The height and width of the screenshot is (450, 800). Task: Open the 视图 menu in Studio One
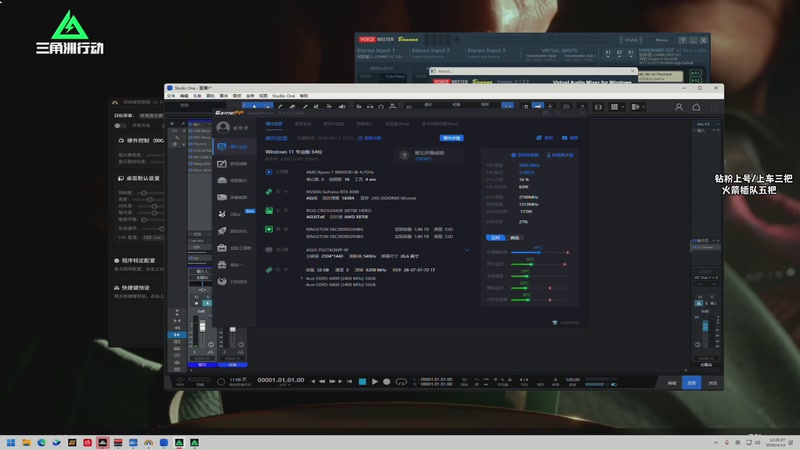(263, 96)
